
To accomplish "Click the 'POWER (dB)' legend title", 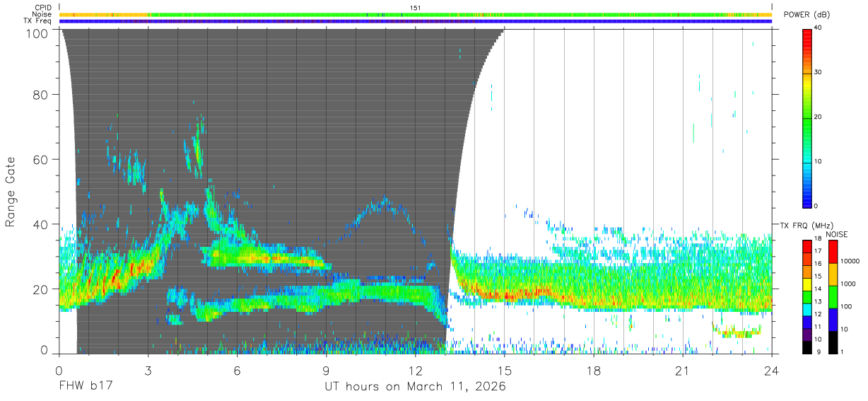I will pyautogui.click(x=807, y=14).
